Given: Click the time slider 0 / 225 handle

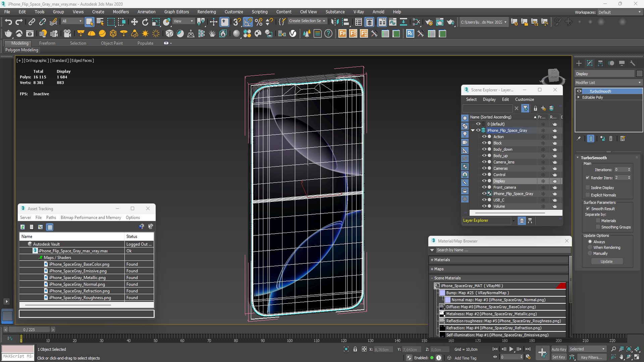Looking at the screenshot, I should coord(29,329).
